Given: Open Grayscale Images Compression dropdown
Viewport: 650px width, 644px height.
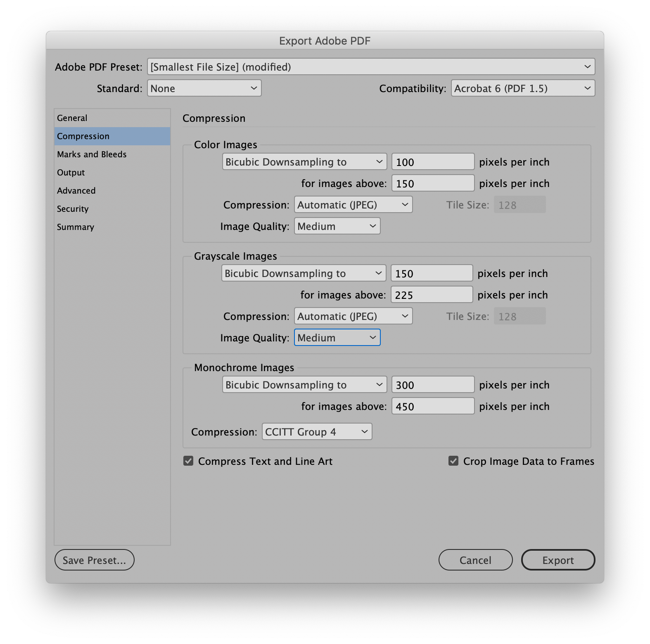Looking at the screenshot, I should (353, 316).
